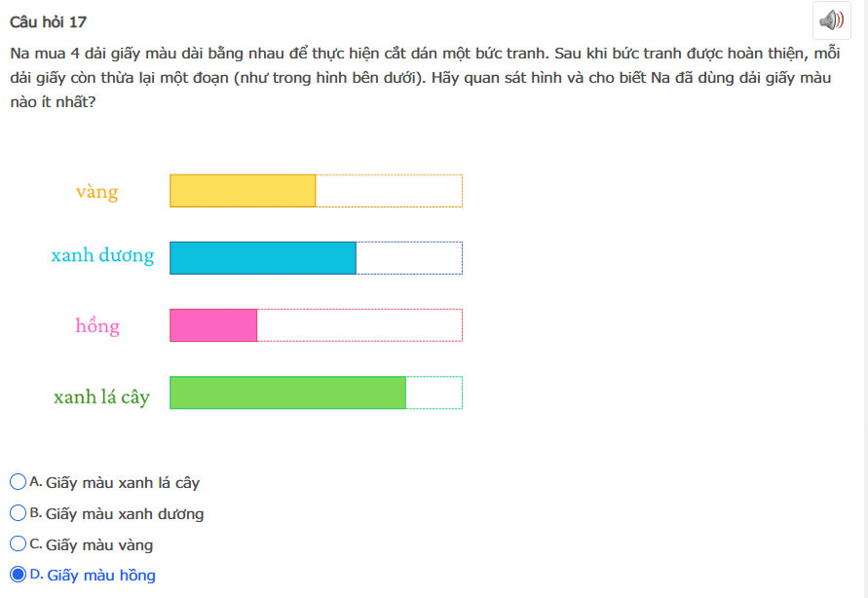Click the audio speaker icon
The image size is (868, 598).
[x=831, y=20]
